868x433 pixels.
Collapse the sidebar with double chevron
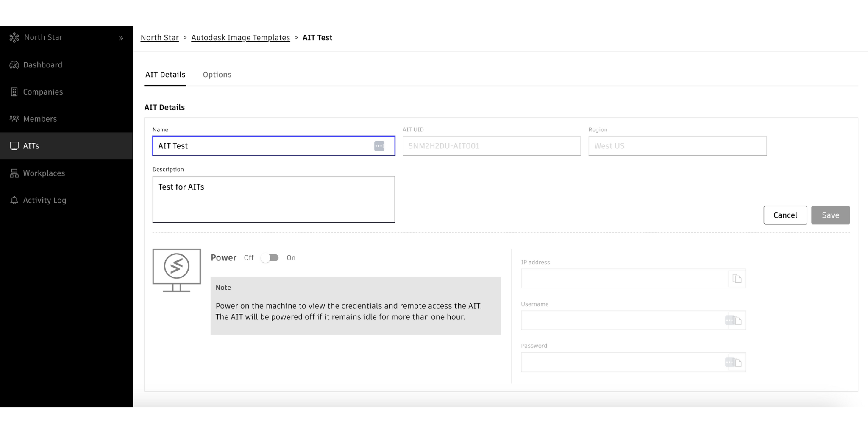[x=121, y=38]
